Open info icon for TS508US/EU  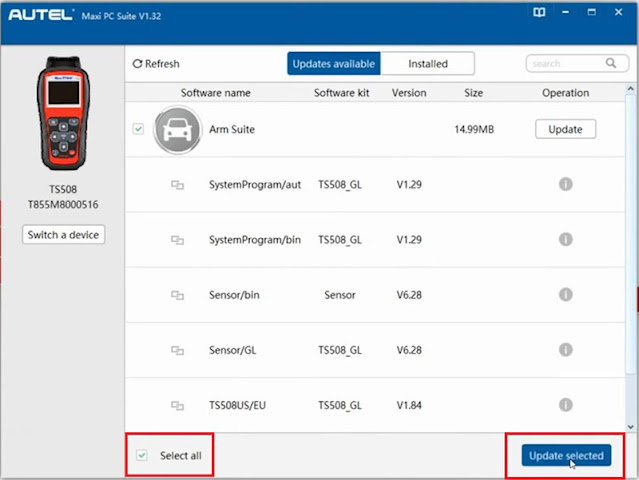click(565, 405)
